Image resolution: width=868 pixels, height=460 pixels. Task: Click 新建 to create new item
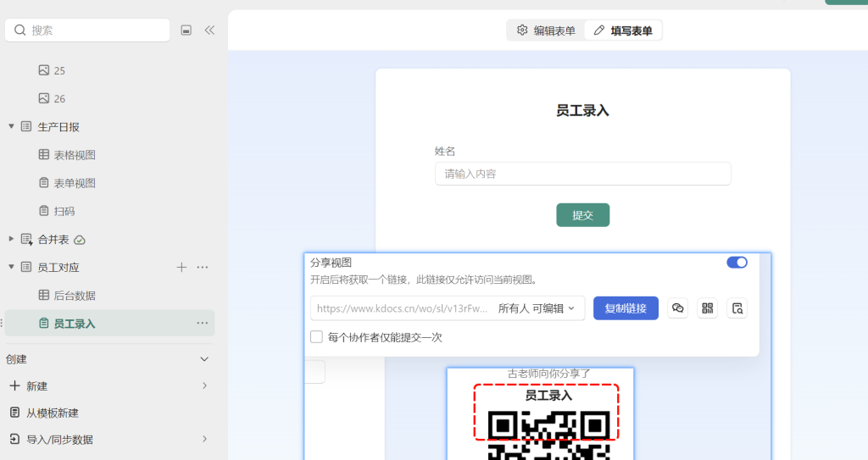point(36,385)
